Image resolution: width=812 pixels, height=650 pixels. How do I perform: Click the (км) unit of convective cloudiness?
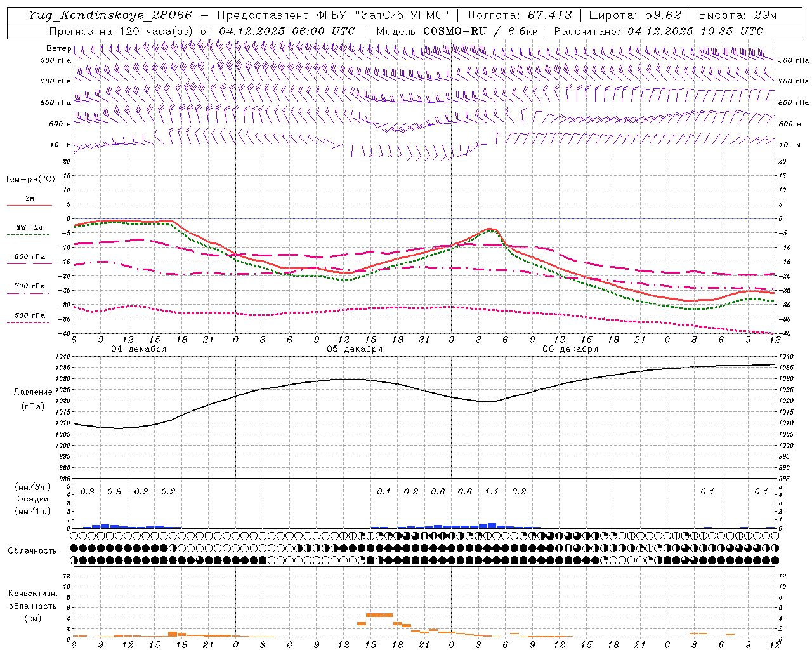coord(32,618)
